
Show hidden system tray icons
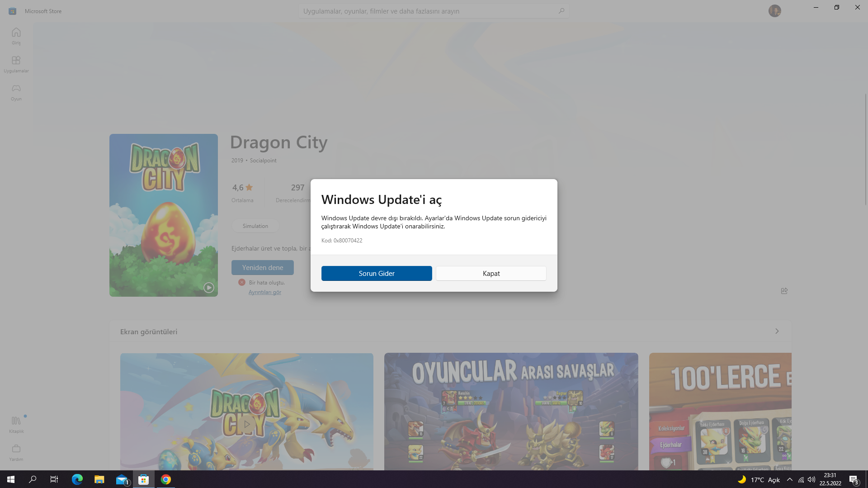(790, 479)
